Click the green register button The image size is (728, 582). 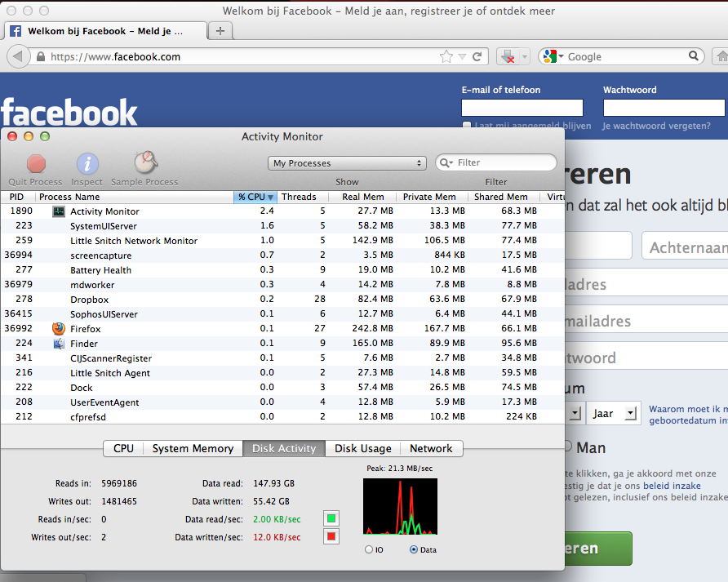(x=598, y=549)
